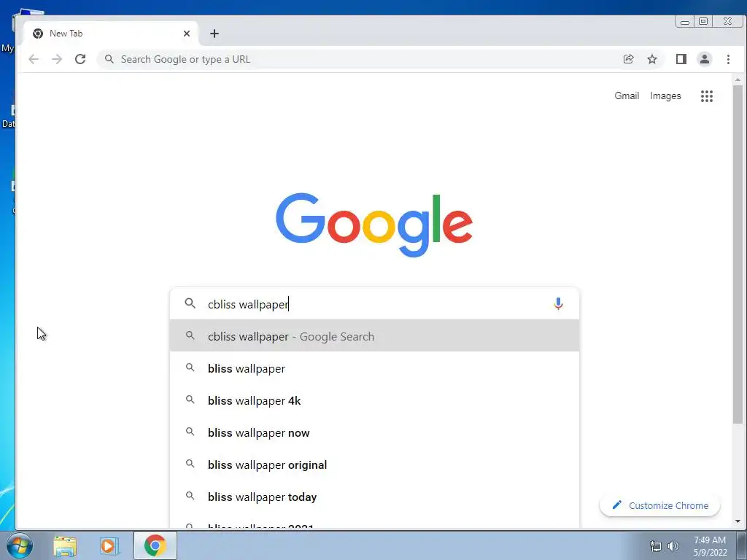The image size is (747, 560).
Task: Open the side panel icon
Action: [x=681, y=59]
